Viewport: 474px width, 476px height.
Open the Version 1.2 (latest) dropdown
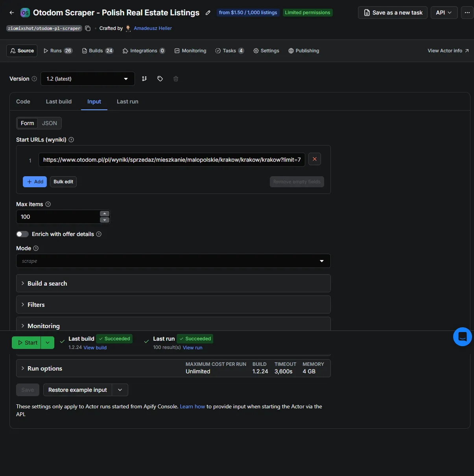tap(87, 79)
